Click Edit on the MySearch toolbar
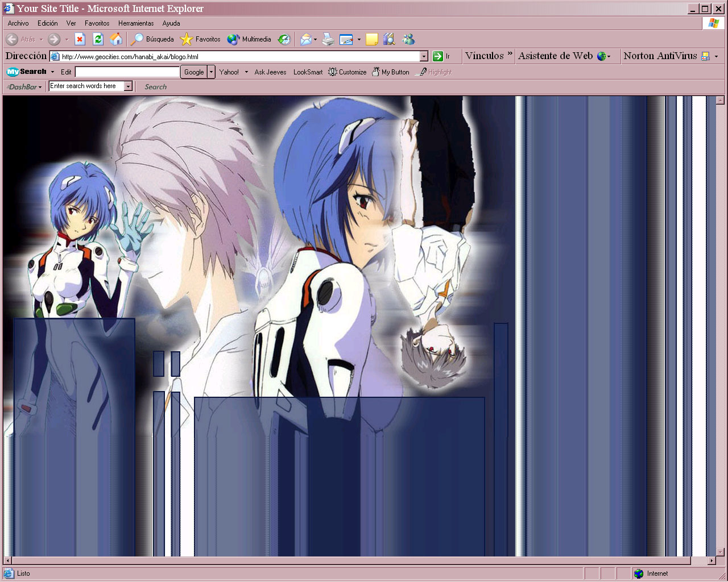 tap(66, 72)
